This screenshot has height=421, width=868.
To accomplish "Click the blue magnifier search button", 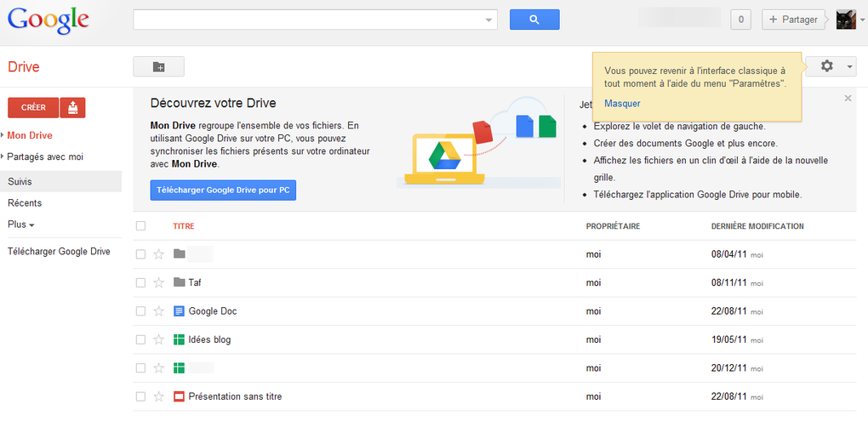I will [x=534, y=20].
